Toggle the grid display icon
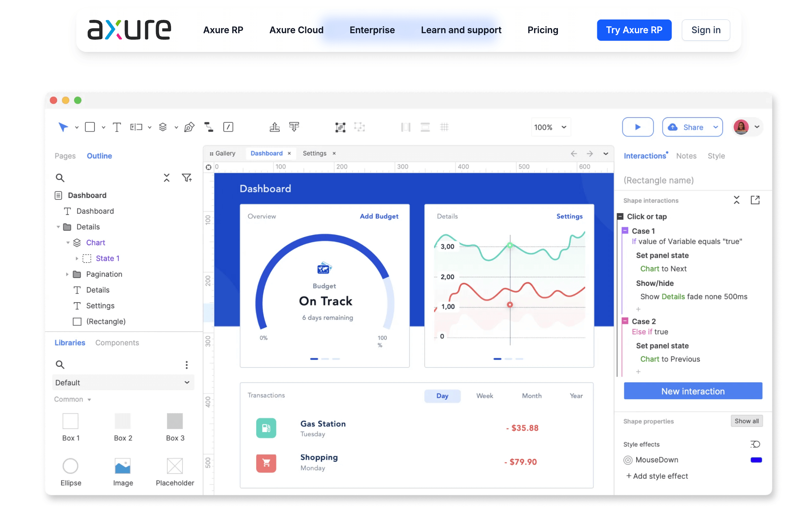 point(445,127)
